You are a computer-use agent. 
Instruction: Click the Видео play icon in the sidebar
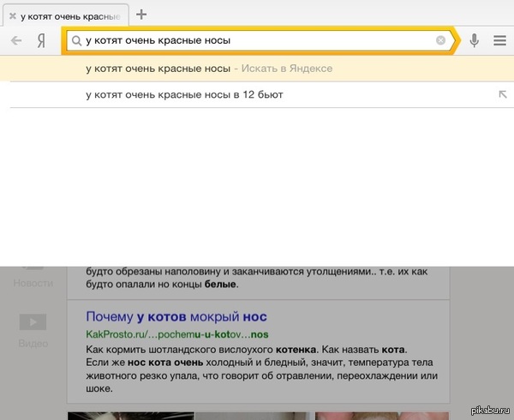[x=33, y=322]
